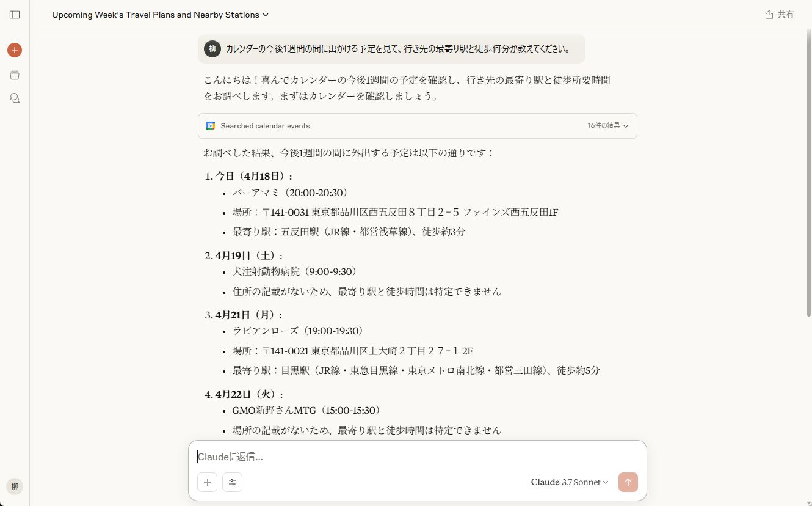Open the attachment plus button in the composer
Viewport: 812px width, 506px height.
pyautogui.click(x=207, y=482)
